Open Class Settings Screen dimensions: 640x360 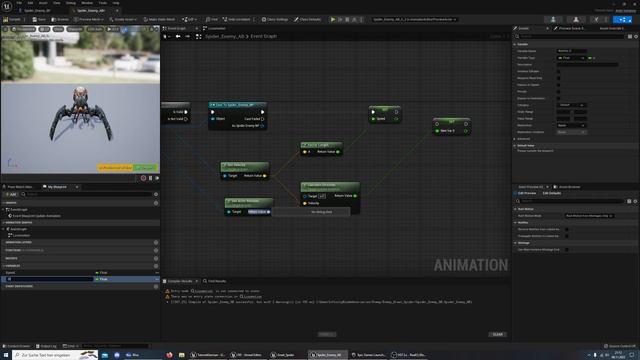(275, 19)
